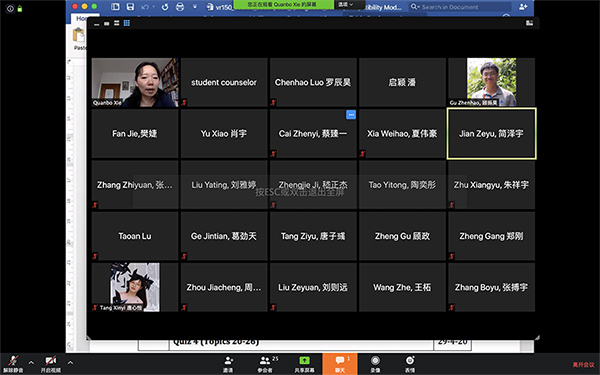The image size is (600, 375).
Task: Minimize the video panel with the dash icon
Action: [x=97, y=24]
